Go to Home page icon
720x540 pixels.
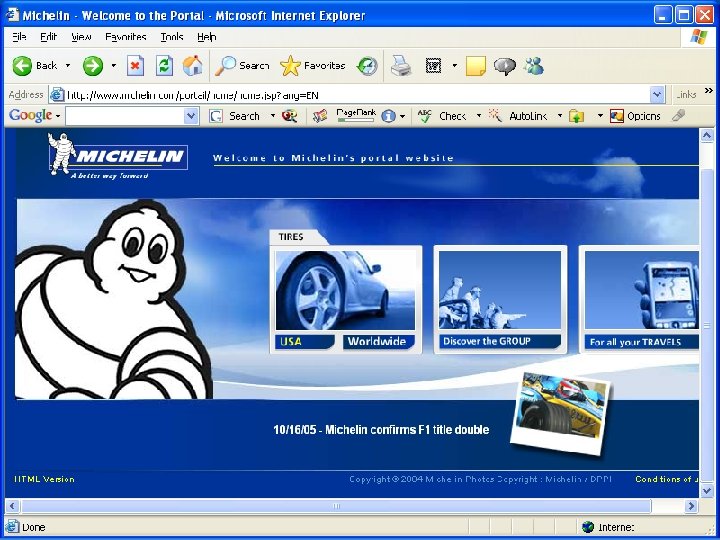point(193,66)
